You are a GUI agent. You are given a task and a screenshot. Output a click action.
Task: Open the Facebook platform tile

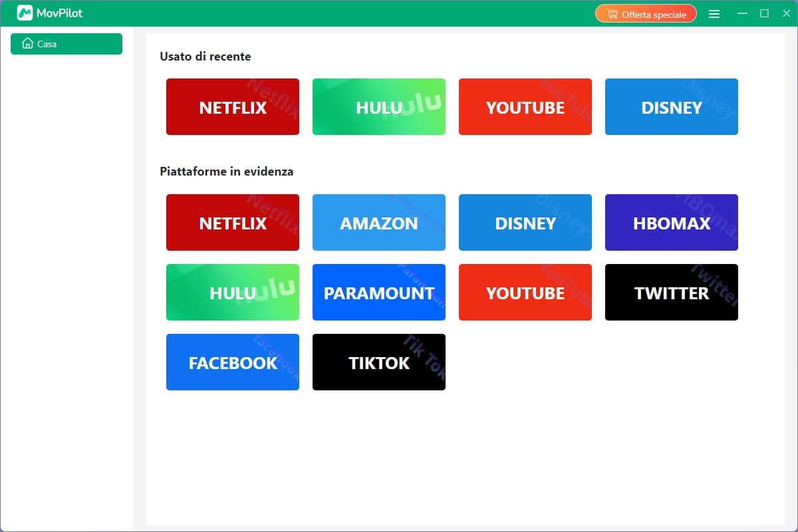[233, 362]
